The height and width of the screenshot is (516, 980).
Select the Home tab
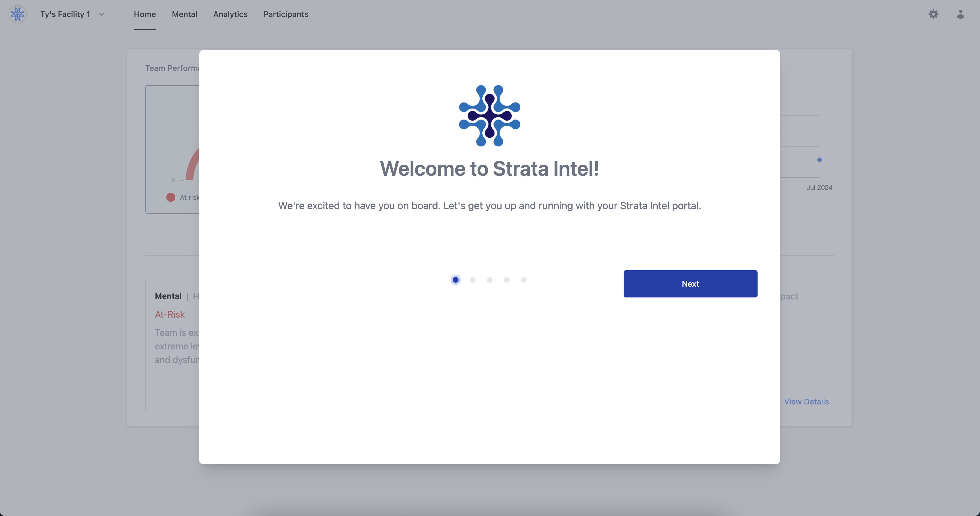pyautogui.click(x=145, y=14)
